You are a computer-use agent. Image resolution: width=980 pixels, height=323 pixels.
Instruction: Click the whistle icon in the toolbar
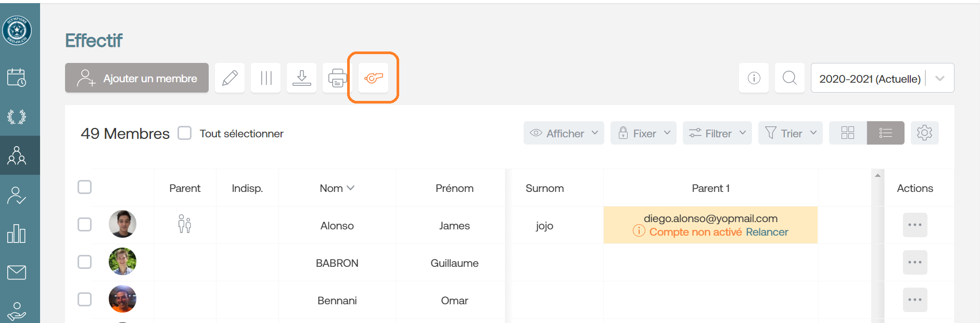point(373,78)
